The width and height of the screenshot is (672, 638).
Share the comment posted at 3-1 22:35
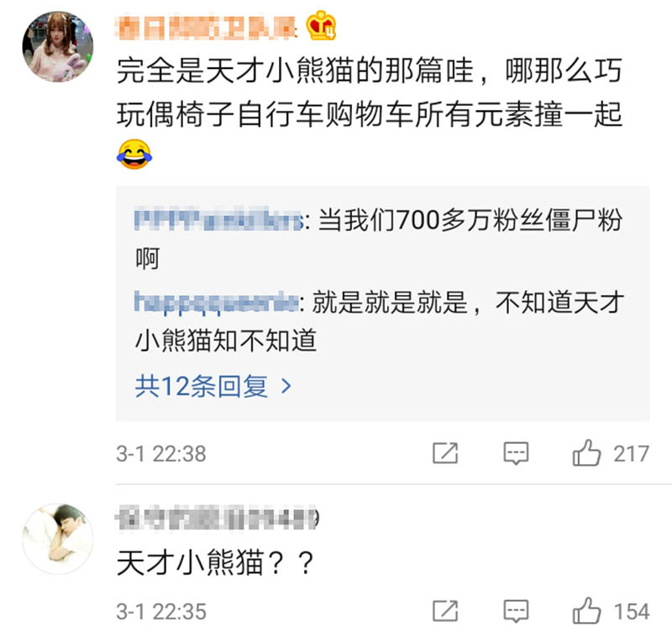pos(445,611)
